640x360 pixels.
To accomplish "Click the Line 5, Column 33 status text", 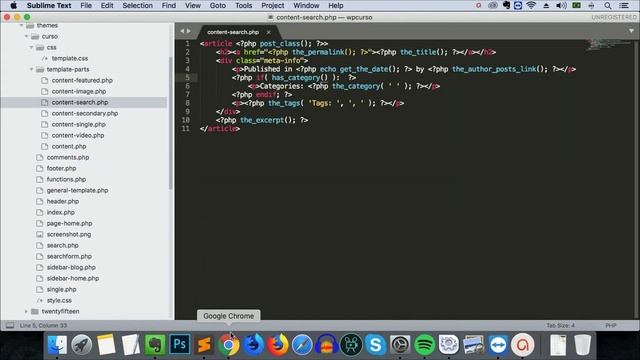I will 43,325.
